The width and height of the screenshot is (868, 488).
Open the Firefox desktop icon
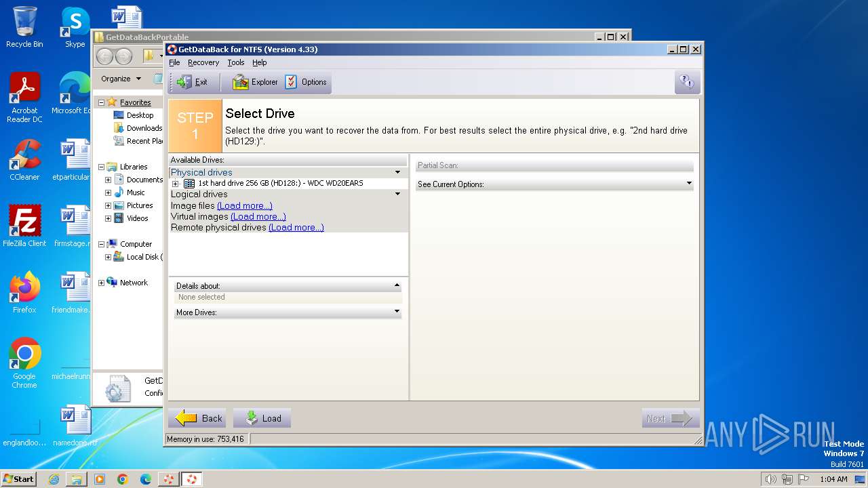(x=24, y=293)
